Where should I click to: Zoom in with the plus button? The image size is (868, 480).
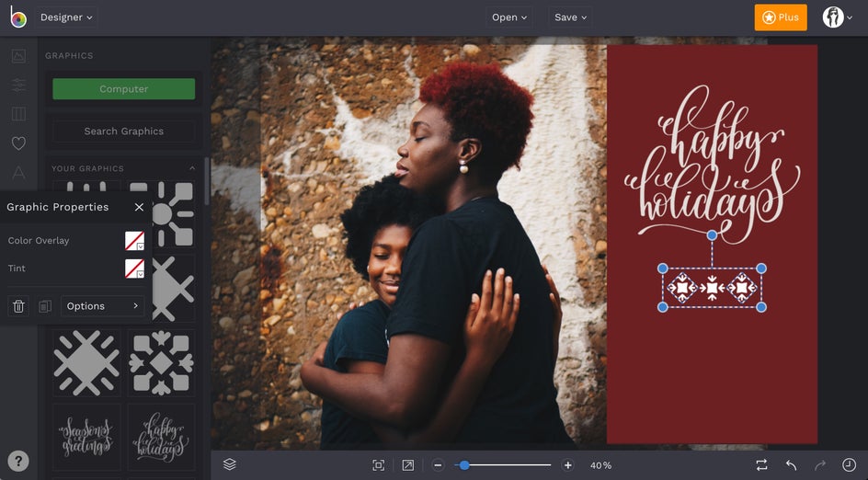click(x=567, y=465)
